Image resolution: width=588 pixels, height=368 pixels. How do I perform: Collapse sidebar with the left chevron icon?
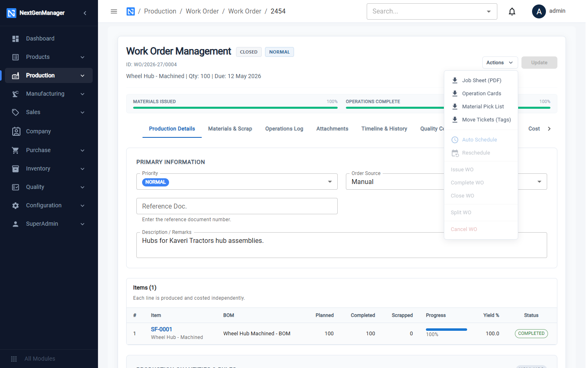tap(85, 13)
